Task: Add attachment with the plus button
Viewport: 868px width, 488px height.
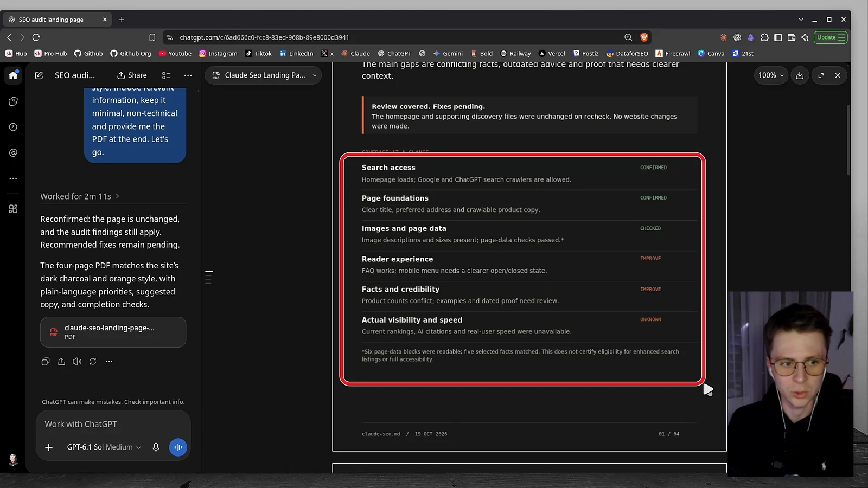Action: (x=49, y=447)
